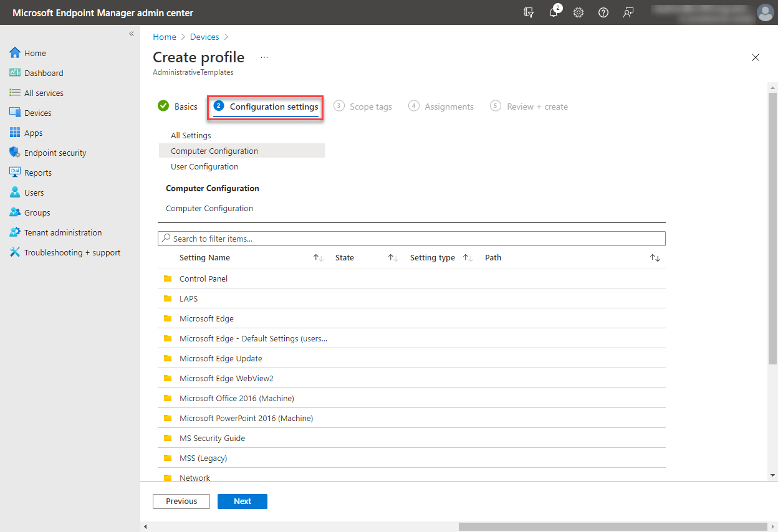The image size is (778, 532).
Task: Open the help menu
Action: coord(603,12)
